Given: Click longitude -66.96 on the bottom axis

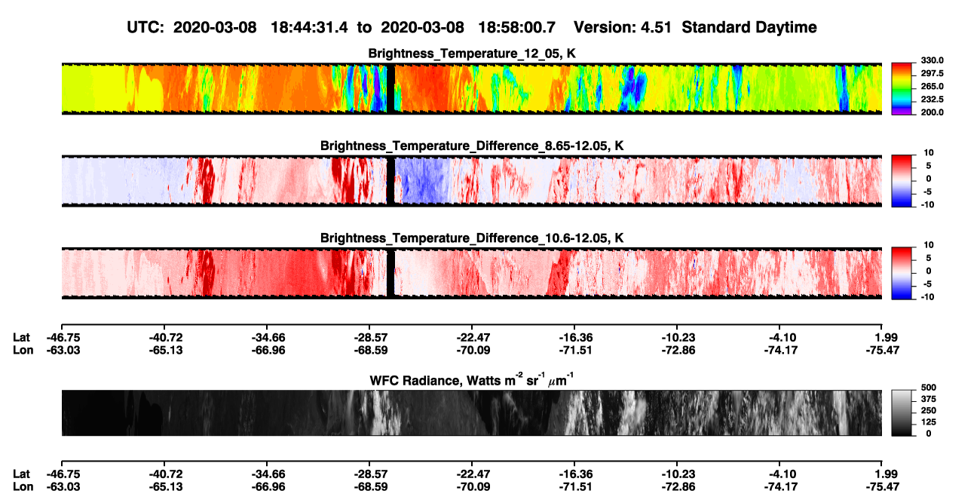Looking at the screenshot, I should (267, 486).
